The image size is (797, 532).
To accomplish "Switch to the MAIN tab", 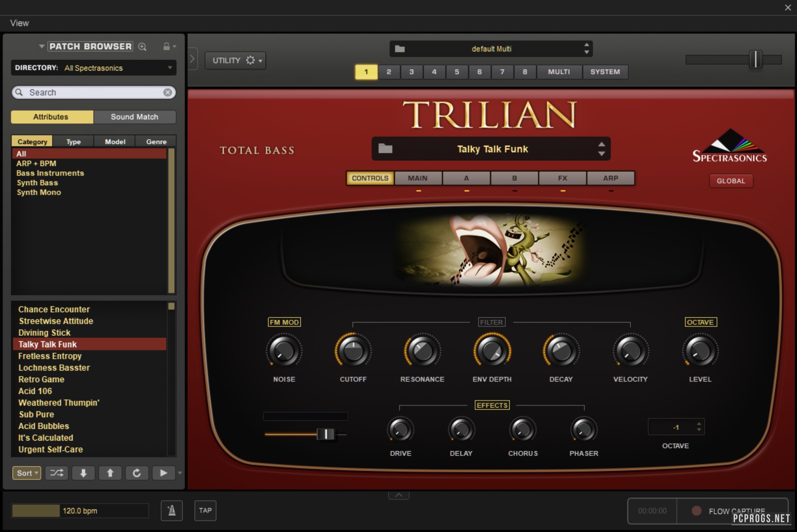I will pos(418,178).
